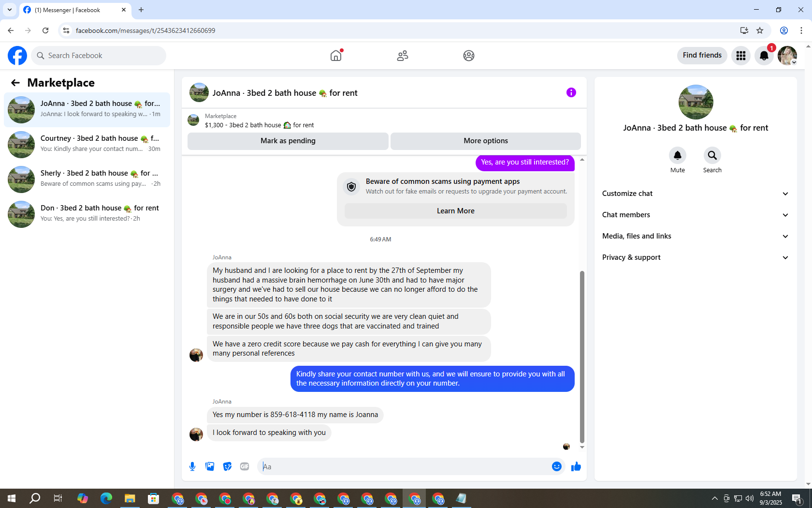Attach a photo or file
This screenshot has height=508, width=812.
pos(210,466)
